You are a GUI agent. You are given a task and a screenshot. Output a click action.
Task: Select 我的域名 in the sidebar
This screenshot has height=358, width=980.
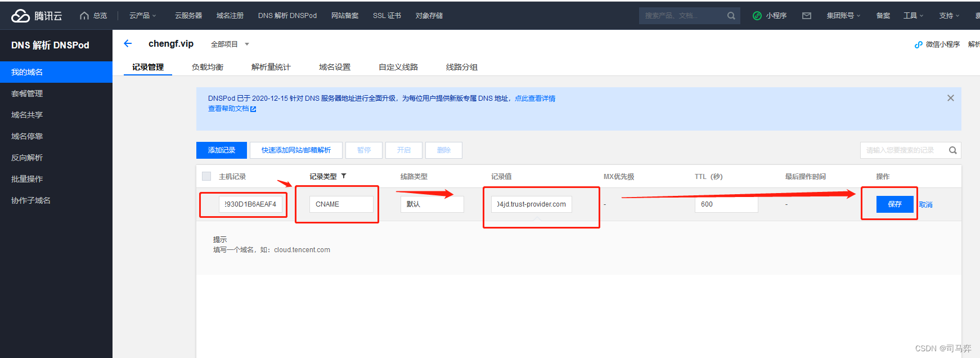(x=56, y=72)
